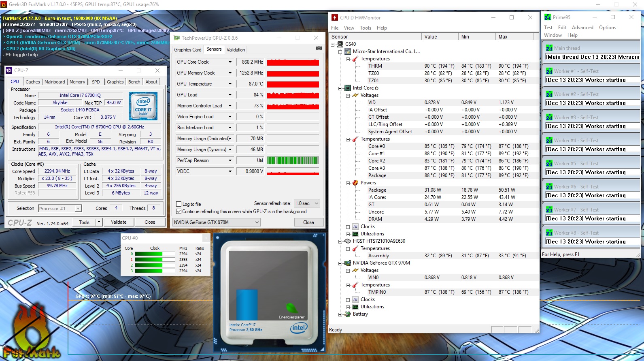Click the FurMark title bar flame icon
644x361 pixels.
(x=4, y=4)
